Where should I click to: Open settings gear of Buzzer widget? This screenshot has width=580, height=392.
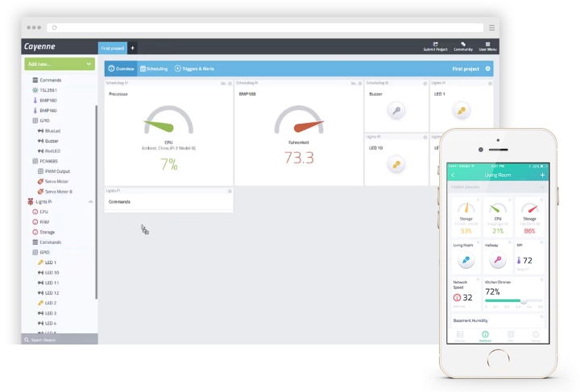(x=425, y=84)
